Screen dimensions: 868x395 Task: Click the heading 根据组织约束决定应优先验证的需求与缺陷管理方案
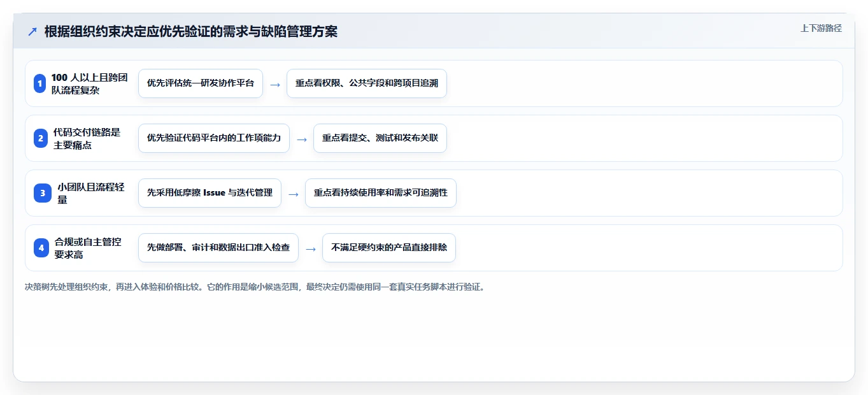coord(191,32)
